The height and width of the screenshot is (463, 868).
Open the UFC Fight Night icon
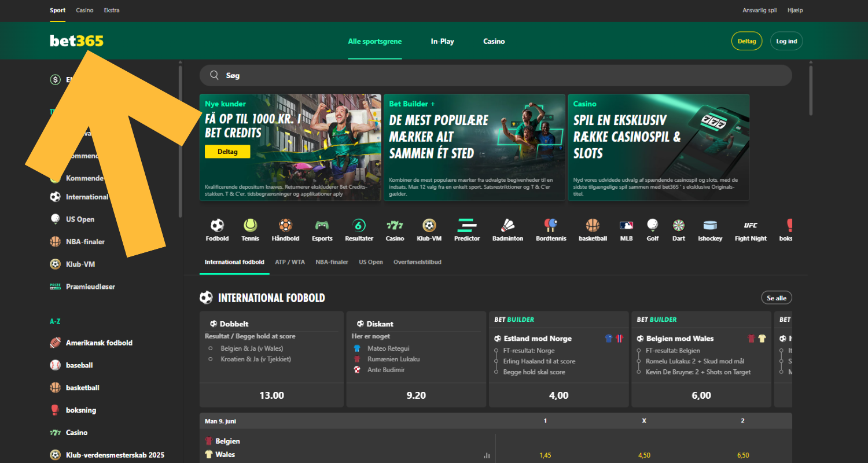click(x=751, y=230)
